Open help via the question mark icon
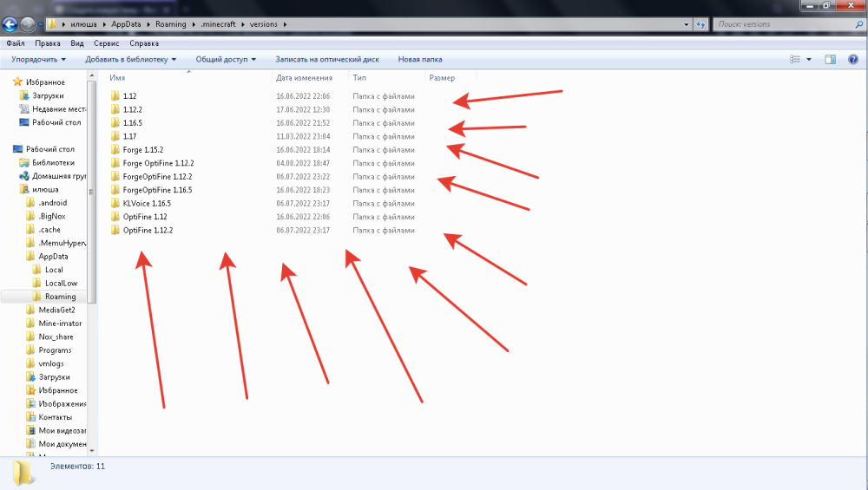Viewport: 868px width, 490px height. click(853, 59)
